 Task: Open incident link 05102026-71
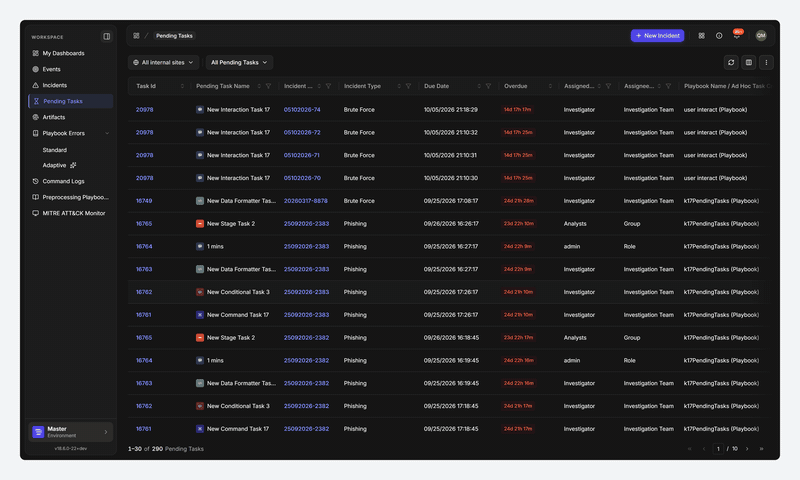302,156
